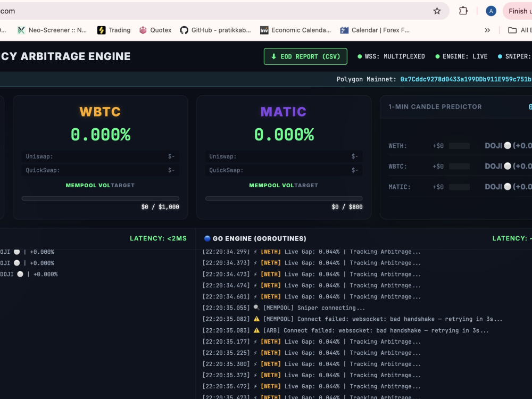Click the WETH DOJI white circle indicator
This screenshot has width=532, height=399.
508,146
